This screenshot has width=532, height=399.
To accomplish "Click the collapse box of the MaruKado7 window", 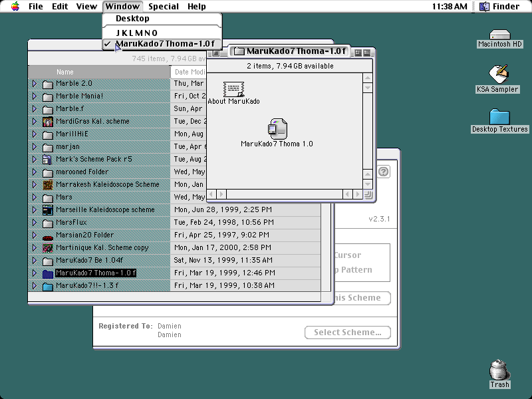I will [x=367, y=53].
